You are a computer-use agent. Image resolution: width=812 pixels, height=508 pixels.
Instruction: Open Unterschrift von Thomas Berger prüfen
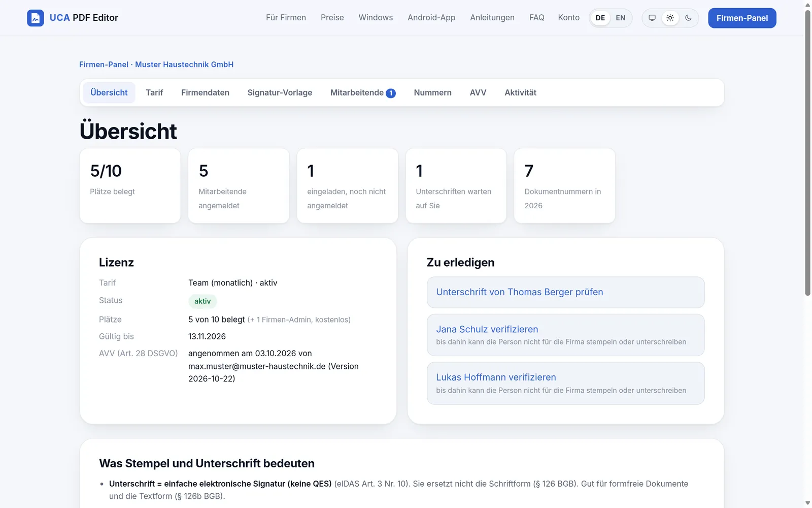point(565,292)
